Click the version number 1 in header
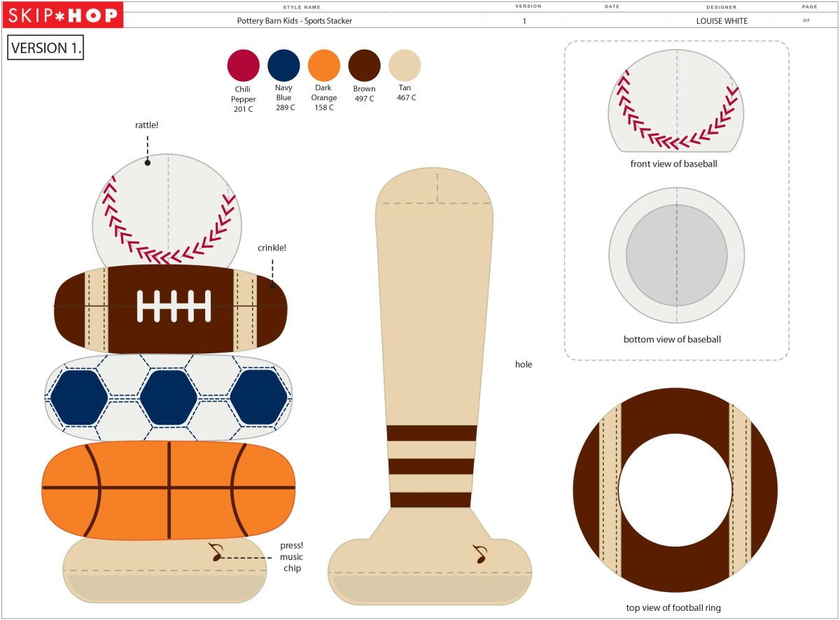The image size is (840, 620). click(x=524, y=21)
